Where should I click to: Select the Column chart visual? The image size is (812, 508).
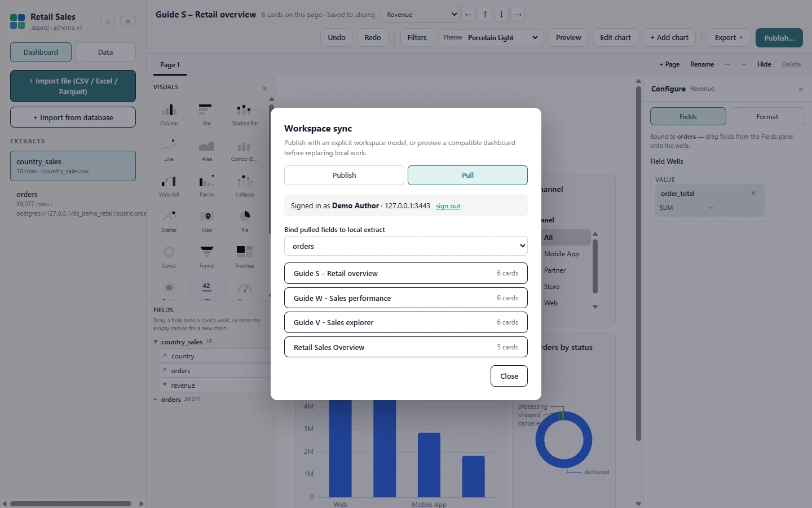[x=169, y=115]
